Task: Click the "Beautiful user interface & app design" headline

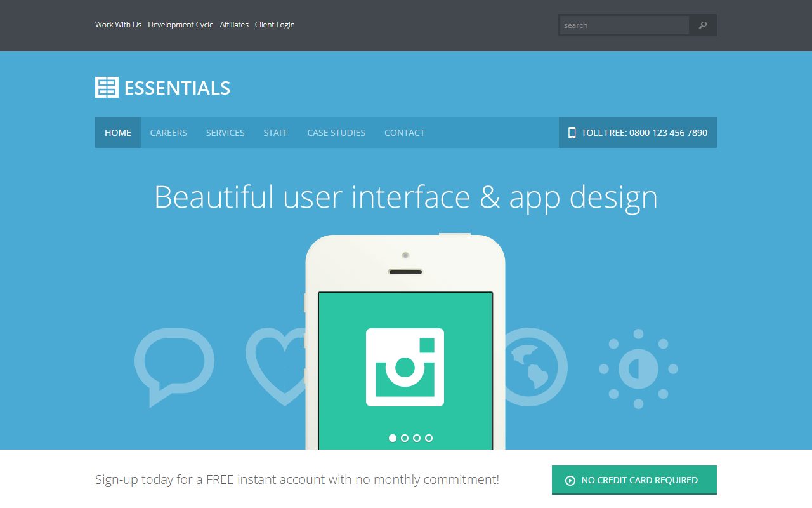Action: pyautogui.click(x=406, y=197)
